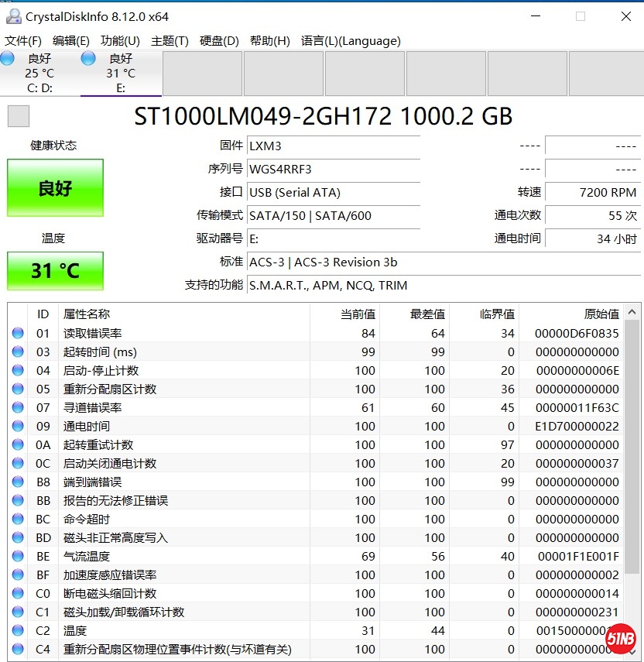Viewport: 644px width, 662px height.
Task: Click status orb for attribute C2 温度
Action: [x=18, y=631]
